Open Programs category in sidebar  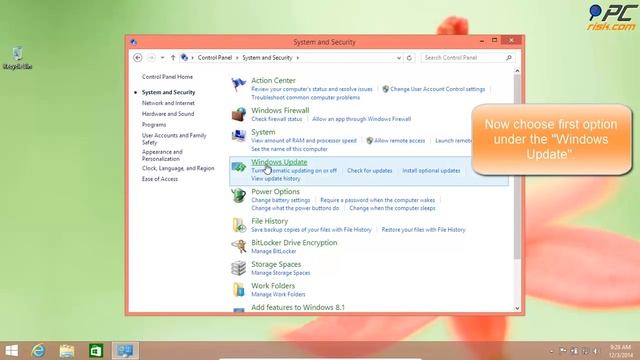click(x=154, y=124)
